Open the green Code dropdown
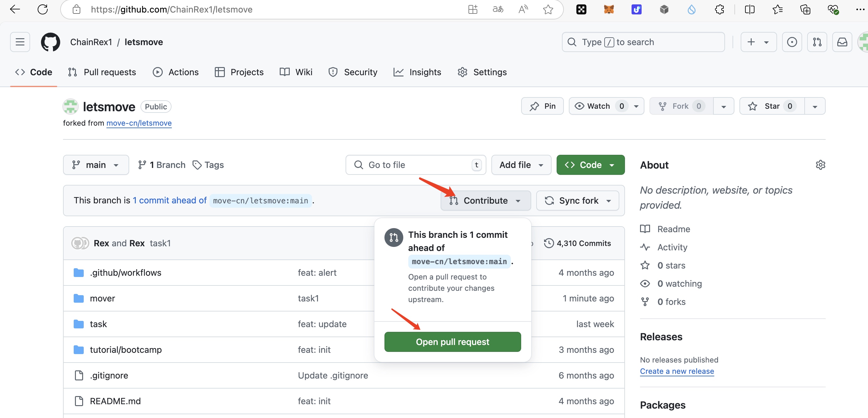 [x=590, y=165]
